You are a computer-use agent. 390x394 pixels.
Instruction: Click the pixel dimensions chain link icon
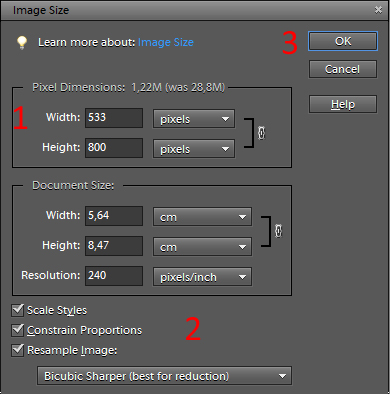tap(262, 133)
